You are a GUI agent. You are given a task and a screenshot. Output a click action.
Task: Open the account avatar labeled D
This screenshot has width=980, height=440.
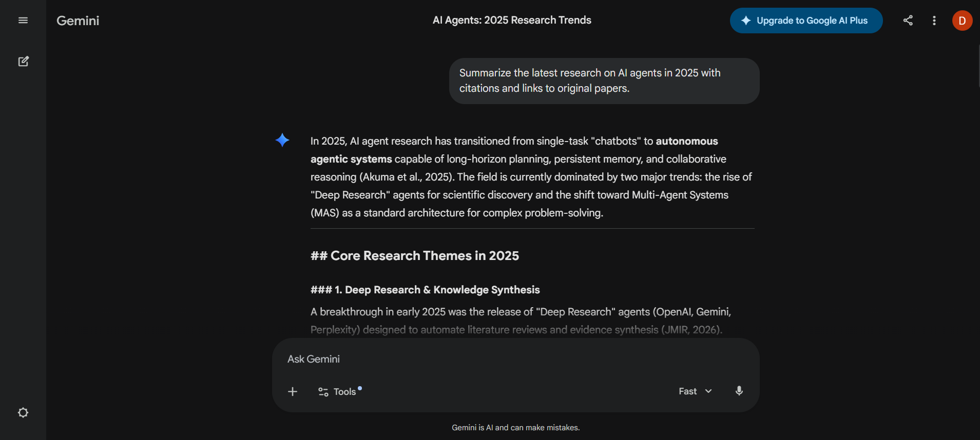[962, 21]
